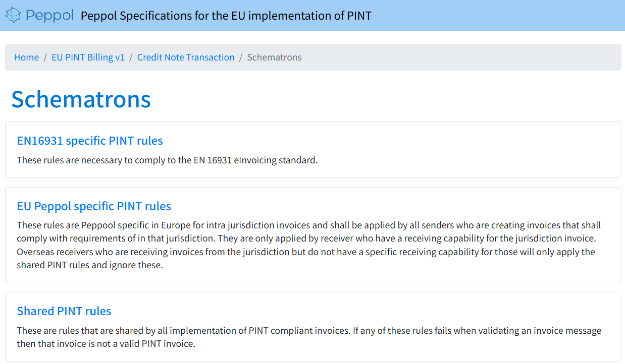Click the header title about EU implementation of PINT
The width and height of the screenshot is (625, 364).
pyautogui.click(x=226, y=16)
